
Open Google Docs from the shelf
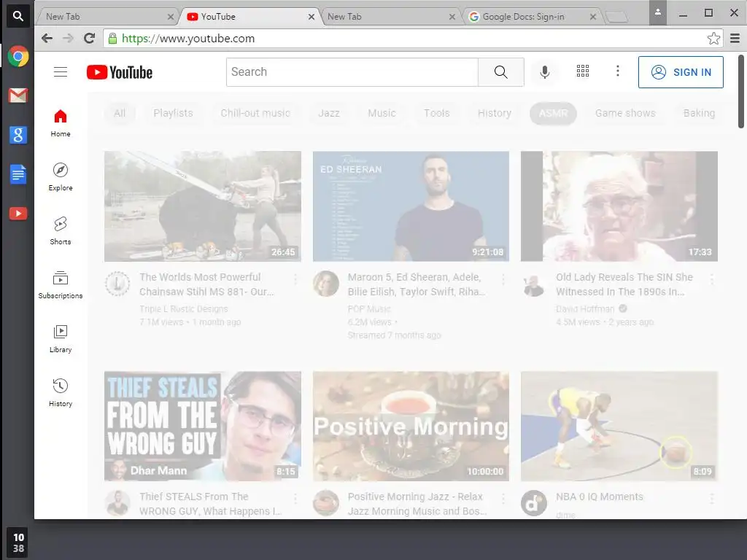pos(18,174)
